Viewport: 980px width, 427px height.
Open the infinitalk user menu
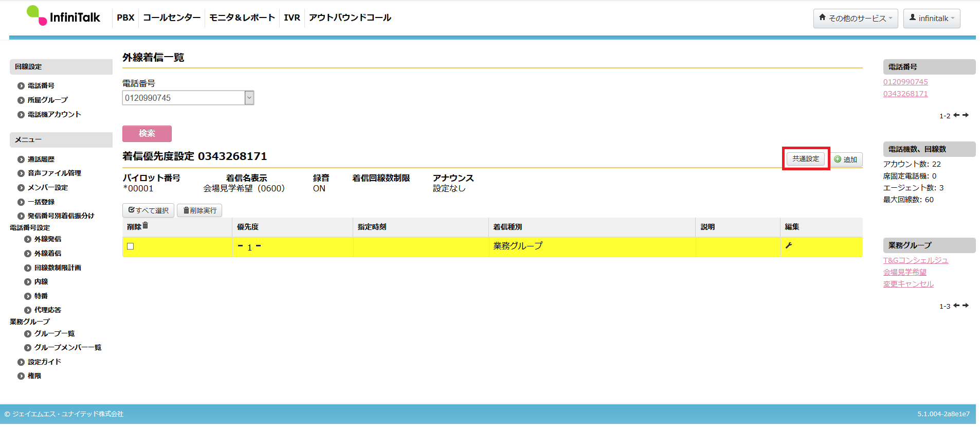click(x=932, y=18)
